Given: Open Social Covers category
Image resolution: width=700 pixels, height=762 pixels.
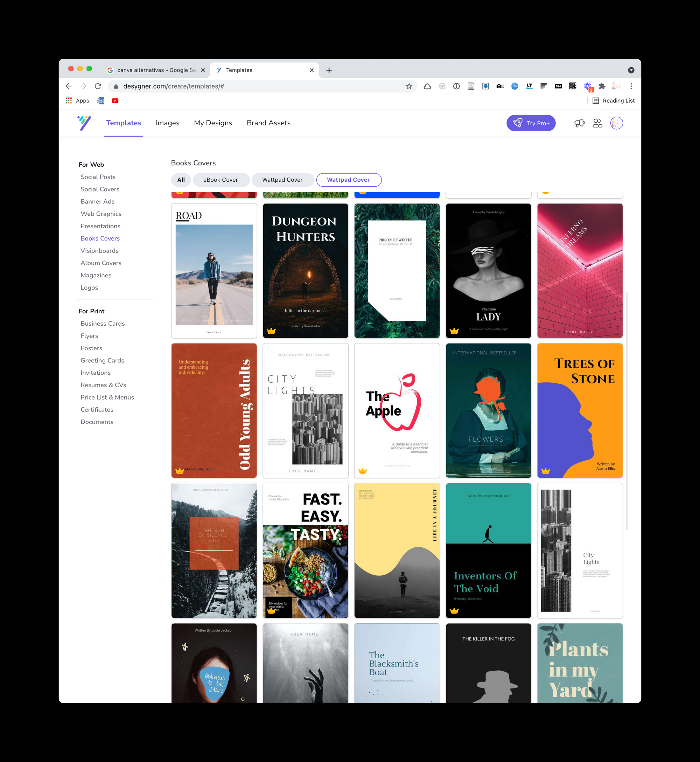Looking at the screenshot, I should point(100,189).
